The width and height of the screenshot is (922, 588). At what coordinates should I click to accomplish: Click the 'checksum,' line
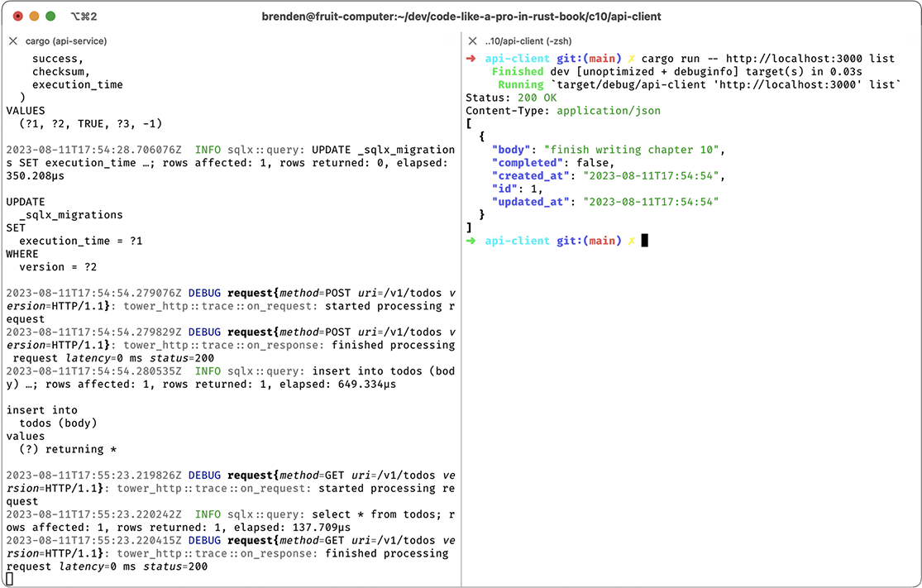(61, 72)
